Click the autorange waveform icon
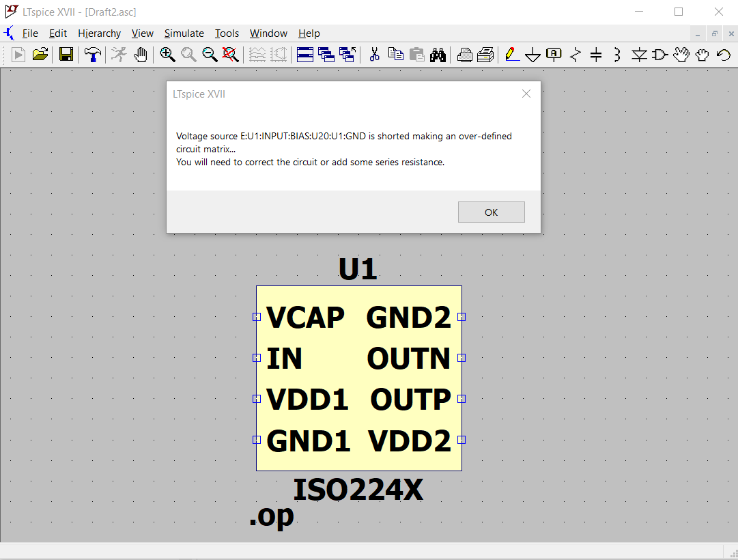This screenshot has height=560, width=738. click(x=257, y=55)
